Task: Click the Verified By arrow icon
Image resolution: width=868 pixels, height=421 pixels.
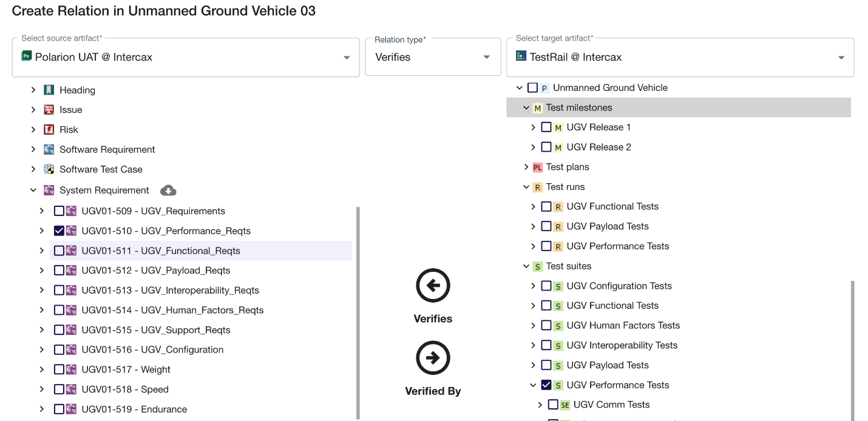Action: coord(433,357)
